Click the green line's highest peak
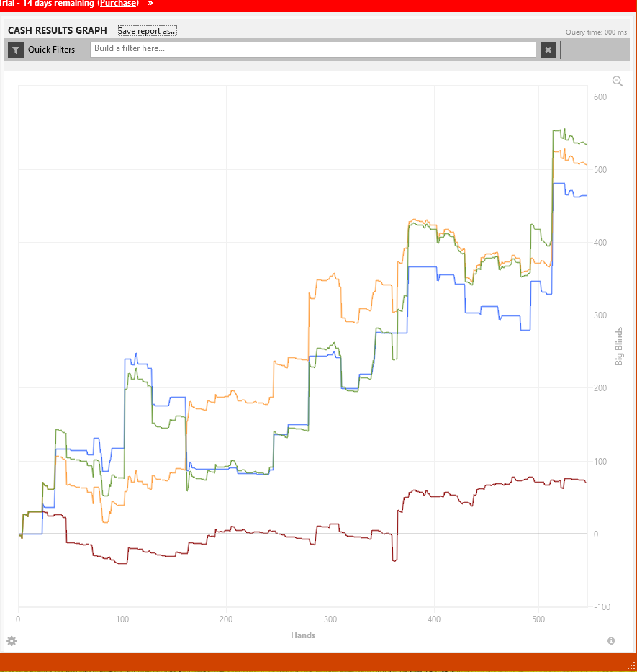Viewport: 637px width, 672px height. coord(564,129)
